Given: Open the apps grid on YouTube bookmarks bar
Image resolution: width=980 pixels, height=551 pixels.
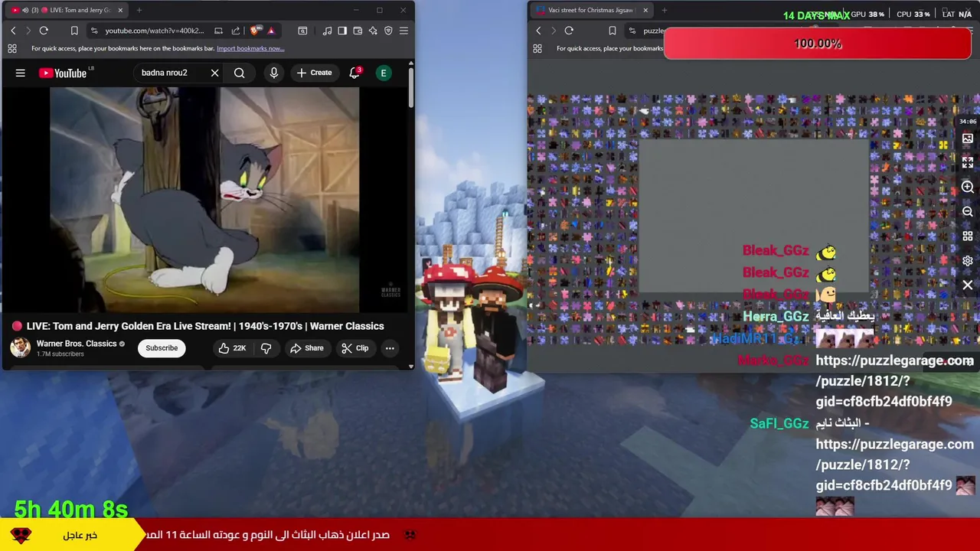Looking at the screenshot, I should (12, 48).
